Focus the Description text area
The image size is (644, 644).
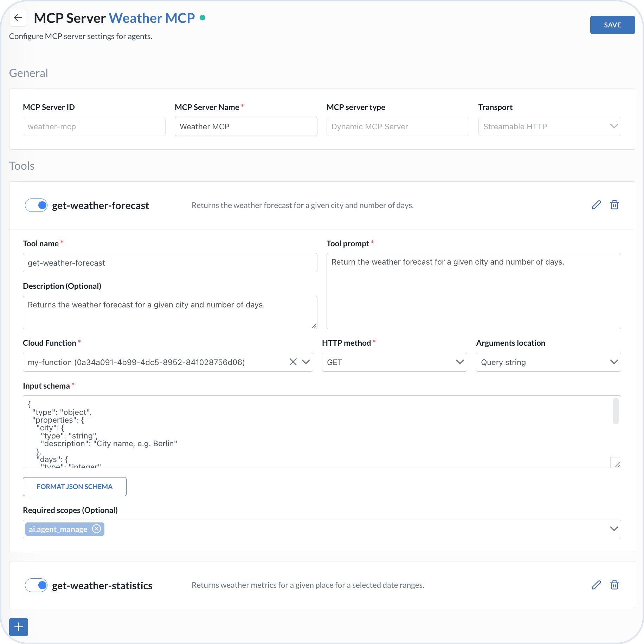(x=170, y=312)
